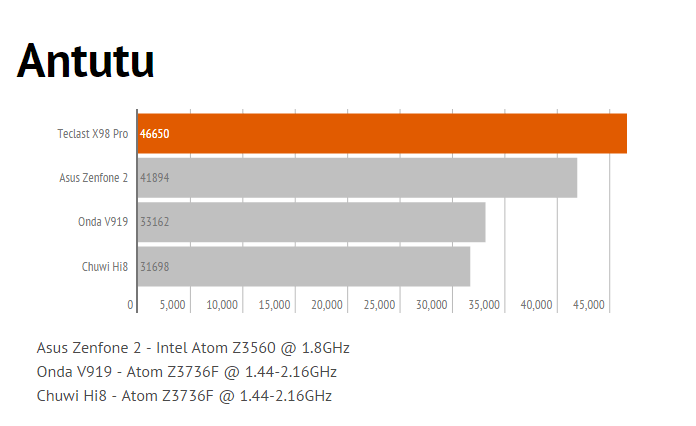696x426 pixels.
Task: Click the Asus Zenfone 2 axis label
Action: tap(94, 177)
